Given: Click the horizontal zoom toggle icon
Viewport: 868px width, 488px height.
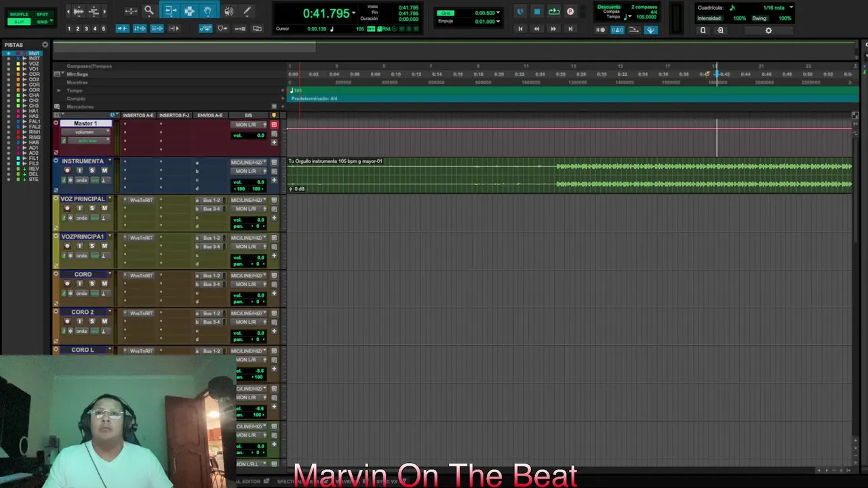Looking at the screenshot, I should pos(131,11).
